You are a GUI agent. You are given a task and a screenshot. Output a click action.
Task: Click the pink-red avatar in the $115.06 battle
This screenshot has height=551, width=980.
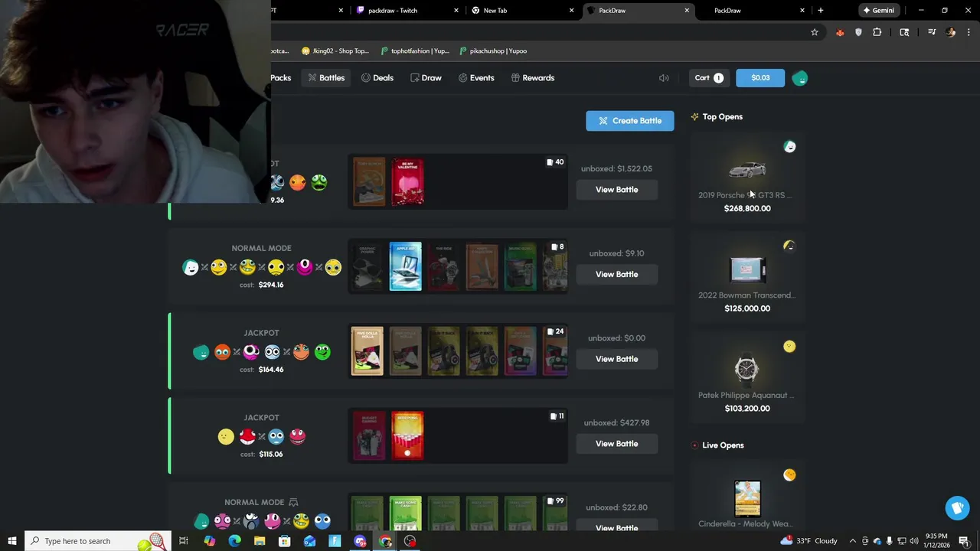298,436
